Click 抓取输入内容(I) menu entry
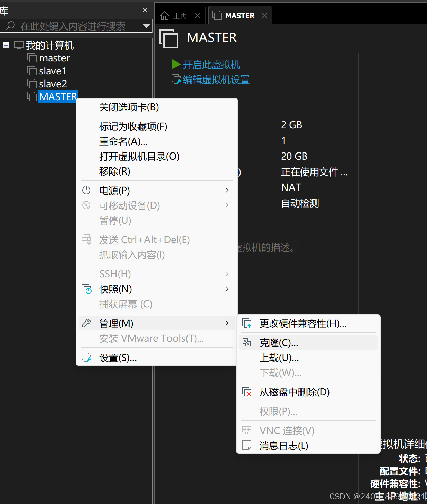 click(x=157, y=255)
